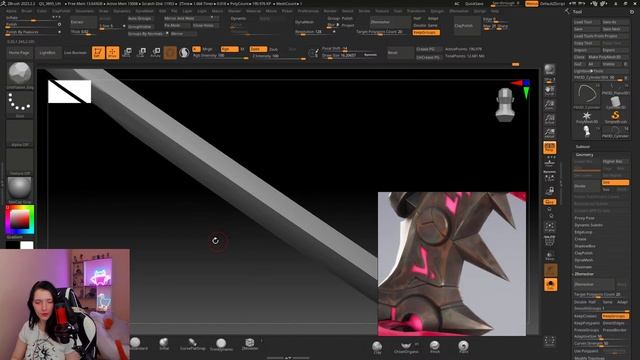This screenshot has width=640, height=360.
Task: Open the current brush thumbnail
Action: coord(20,75)
